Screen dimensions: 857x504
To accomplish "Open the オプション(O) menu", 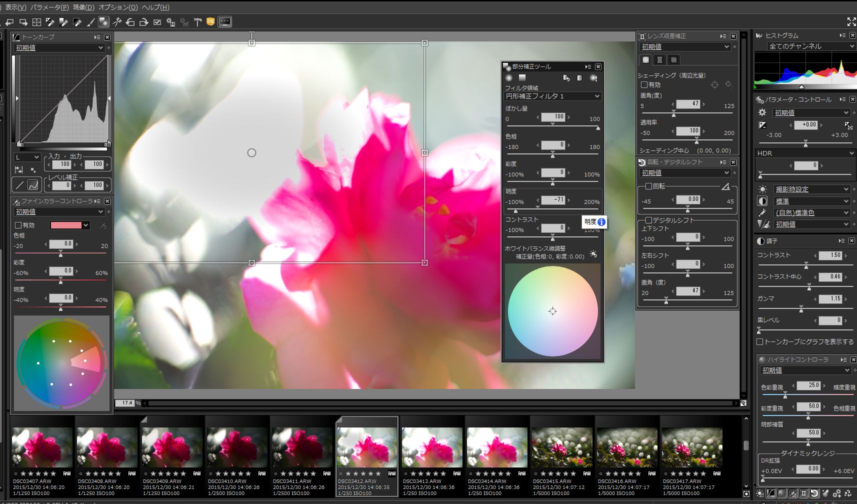I will coord(118,7).
